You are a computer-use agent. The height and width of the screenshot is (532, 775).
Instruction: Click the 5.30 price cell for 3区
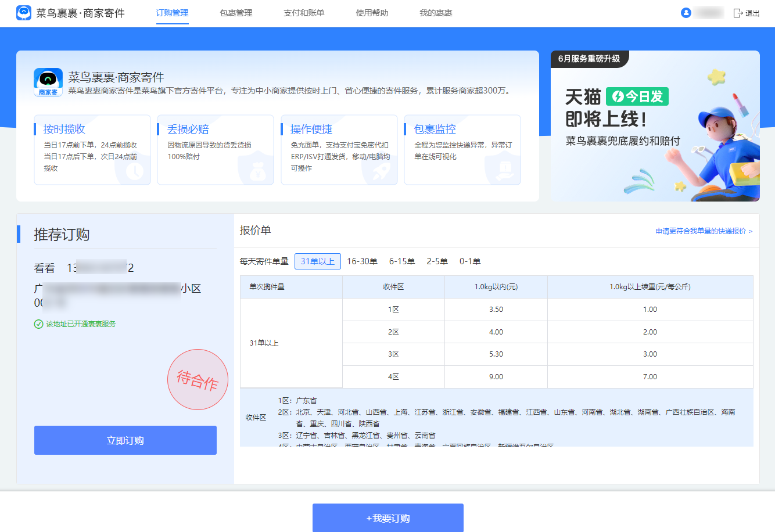[x=496, y=354]
